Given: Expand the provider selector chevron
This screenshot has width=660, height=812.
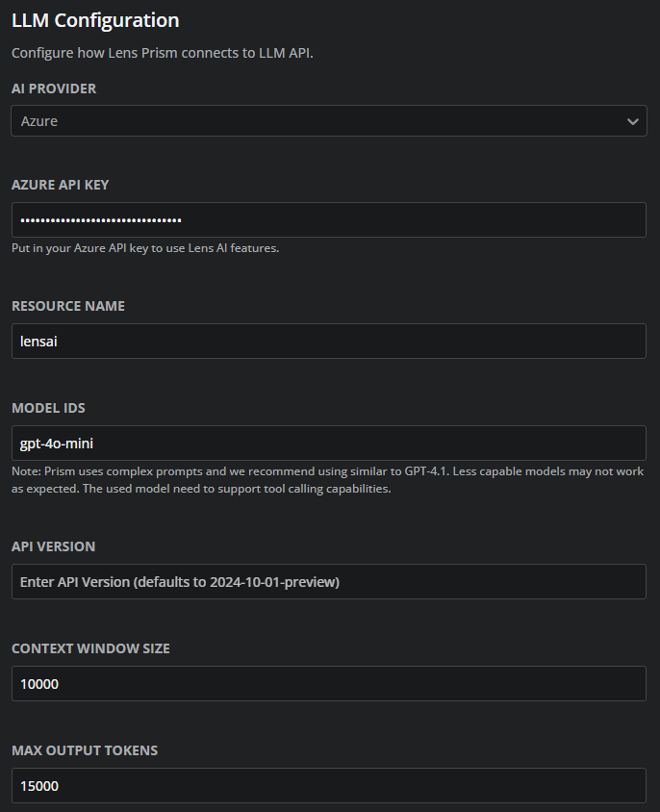Looking at the screenshot, I should [x=633, y=121].
